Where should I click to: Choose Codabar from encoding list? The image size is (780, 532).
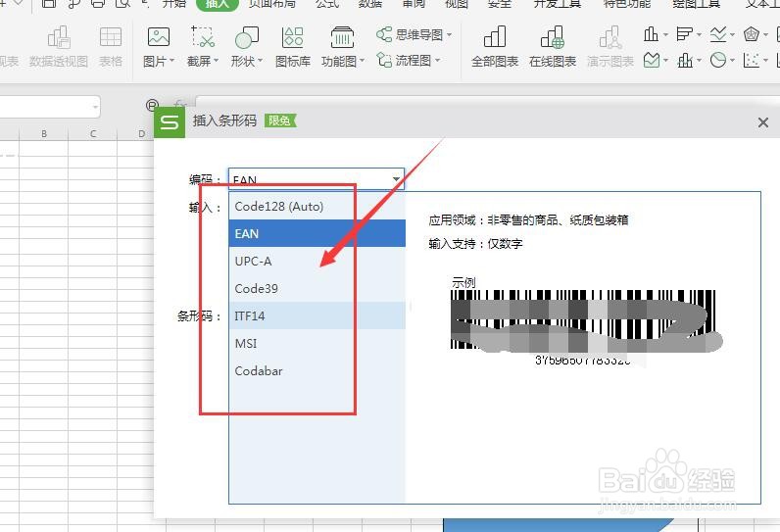pyautogui.click(x=317, y=371)
